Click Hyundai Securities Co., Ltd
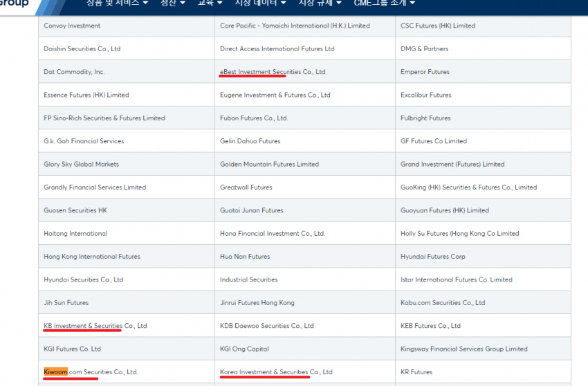The width and height of the screenshot is (588, 386). [x=83, y=279]
